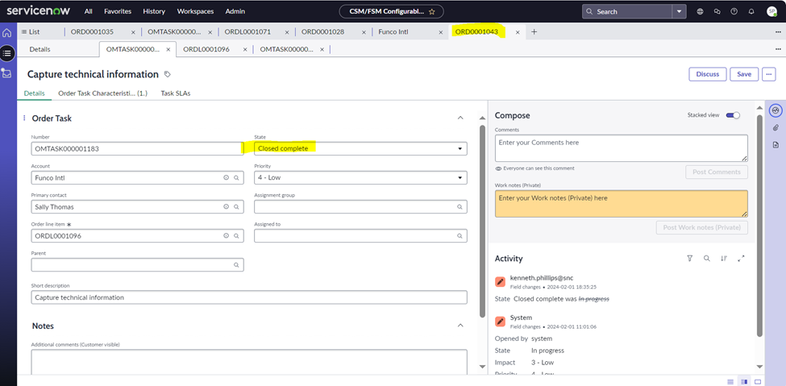
Task: Open Assignment group lookup search icon
Action: pos(460,207)
